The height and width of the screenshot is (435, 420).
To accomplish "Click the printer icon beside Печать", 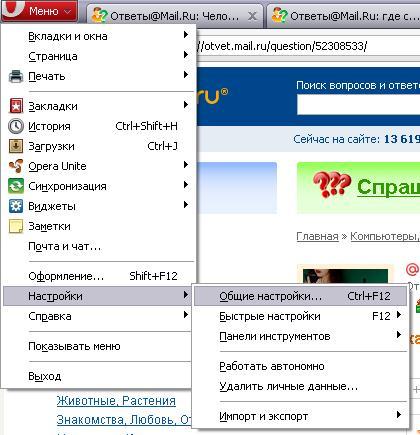I will (16, 76).
